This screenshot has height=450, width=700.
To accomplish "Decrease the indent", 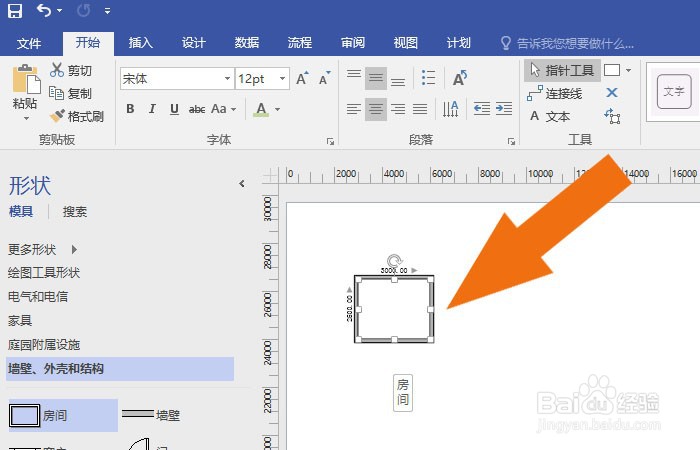I will tap(482, 108).
